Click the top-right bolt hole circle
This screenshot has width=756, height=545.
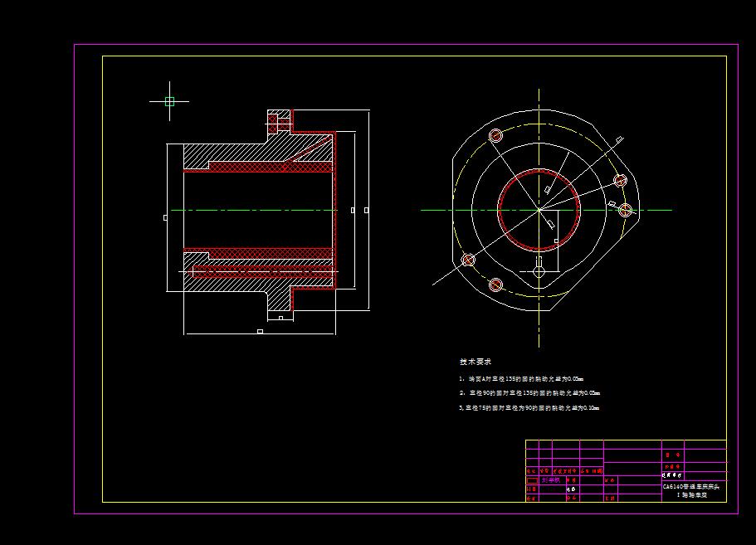(619, 179)
